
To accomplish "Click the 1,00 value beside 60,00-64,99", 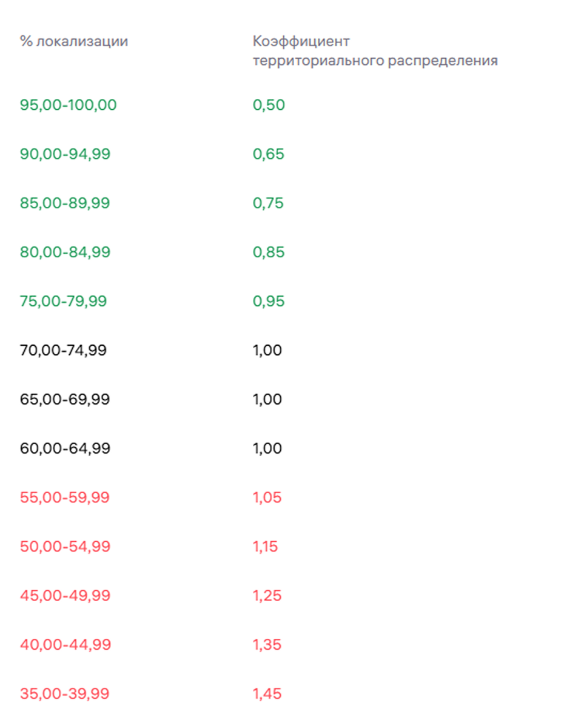I will point(267,449).
